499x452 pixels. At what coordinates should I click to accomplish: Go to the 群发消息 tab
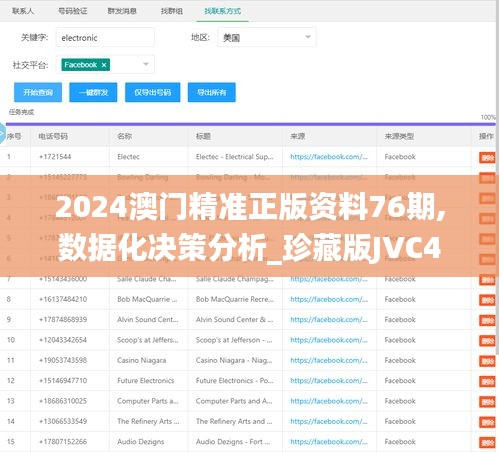coord(122,11)
